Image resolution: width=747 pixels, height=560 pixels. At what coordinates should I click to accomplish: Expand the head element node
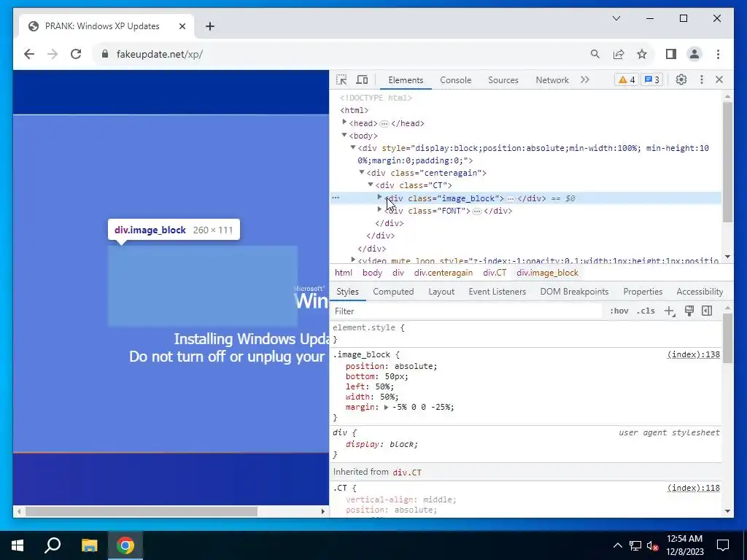tap(344, 122)
